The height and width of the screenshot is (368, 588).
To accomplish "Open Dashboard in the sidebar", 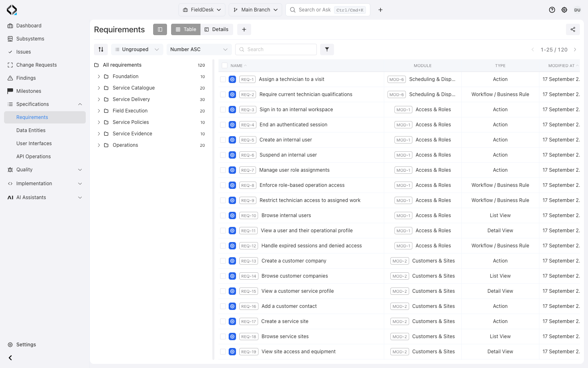I will 45,26.
